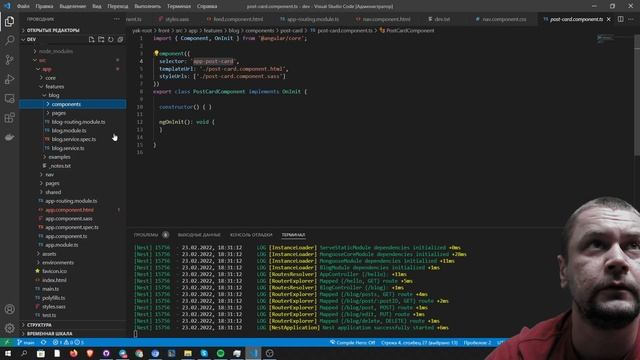Refresh the explorer tree
The height and width of the screenshot is (360, 640).
pyautogui.click(x=111, y=40)
